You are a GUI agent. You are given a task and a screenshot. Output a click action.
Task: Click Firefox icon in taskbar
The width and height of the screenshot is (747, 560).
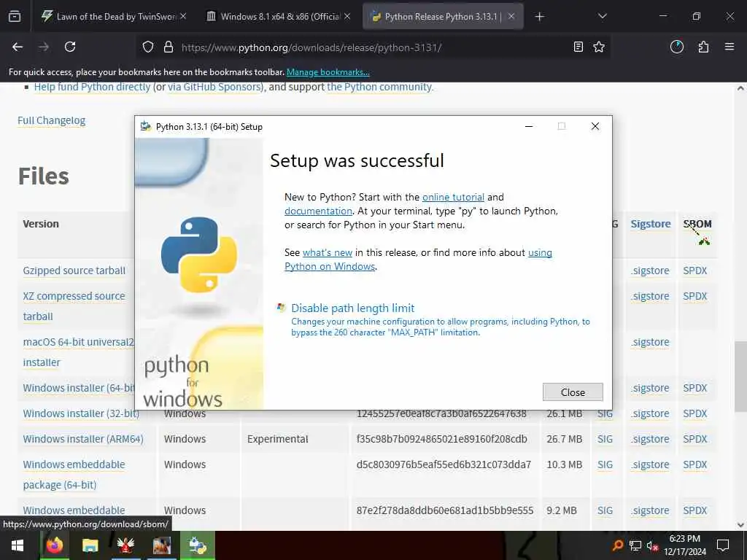click(x=54, y=545)
